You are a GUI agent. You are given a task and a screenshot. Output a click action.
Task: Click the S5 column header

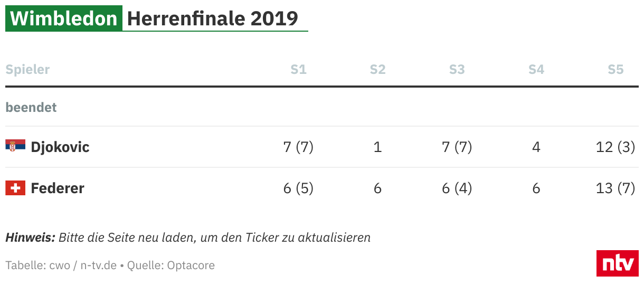[615, 69]
